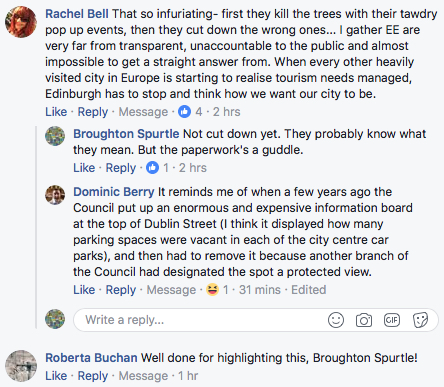Open Rachel Bell's profile picture

click(x=21, y=22)
